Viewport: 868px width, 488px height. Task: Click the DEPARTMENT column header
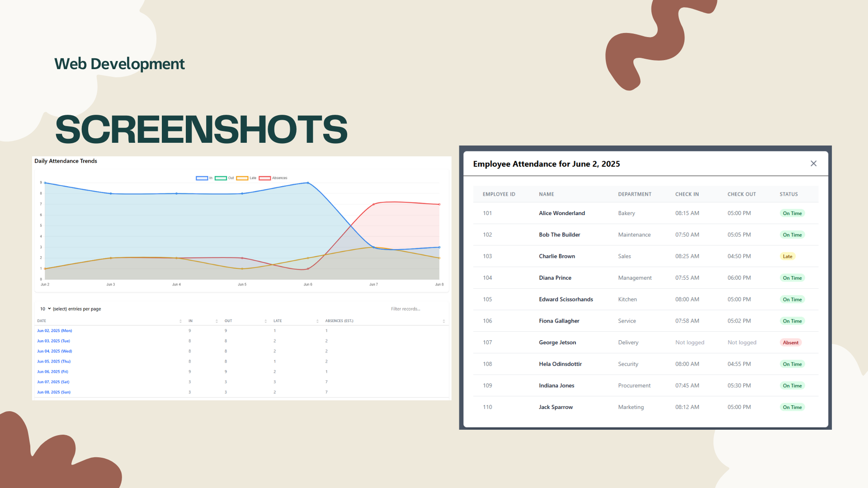pyautogui.click(x=635, y=194)
